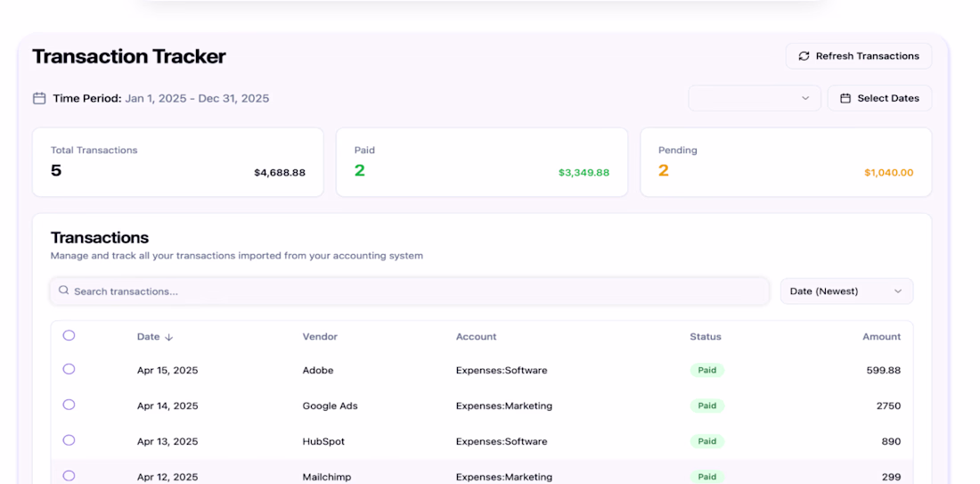Open the Select Dates picker

coord(879,98)
